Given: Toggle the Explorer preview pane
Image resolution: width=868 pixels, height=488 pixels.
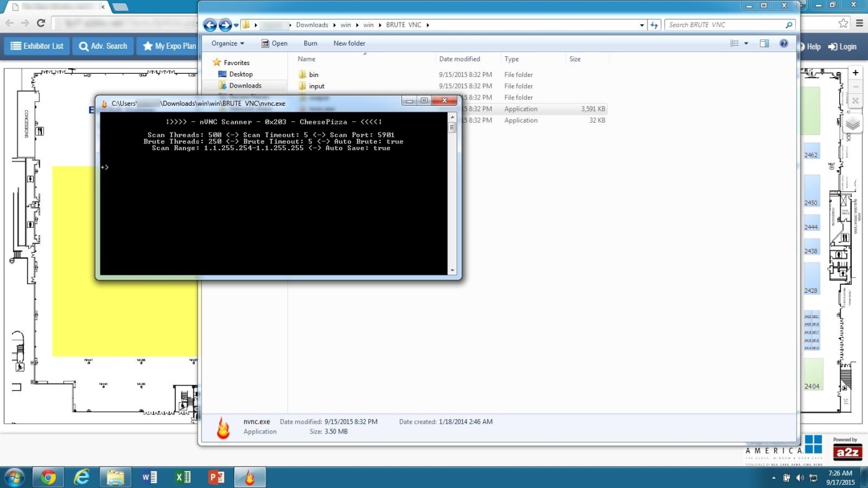Looking at the screenshot, I should pos(764,44).
